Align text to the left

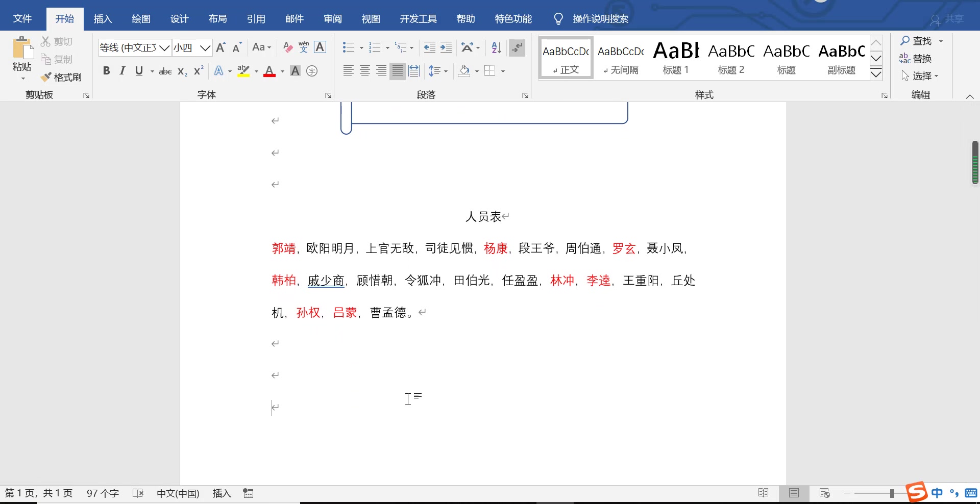click(349, 71)
